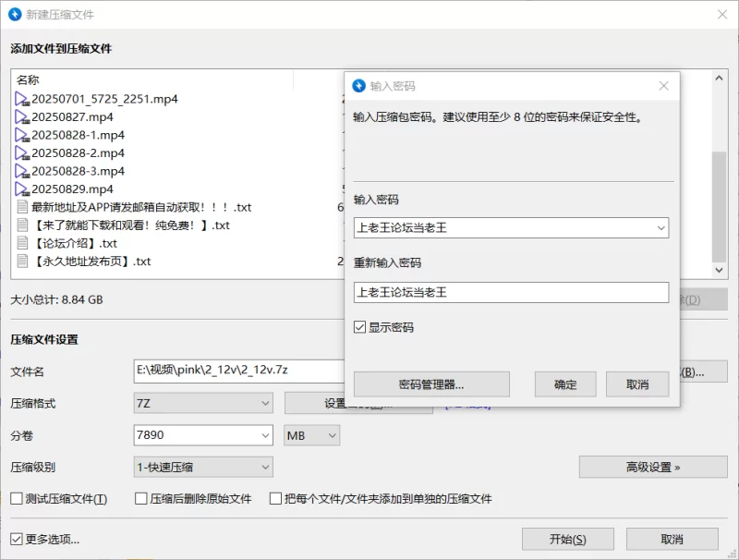Select file 20250829.mp4

click(x=73, y=189)
